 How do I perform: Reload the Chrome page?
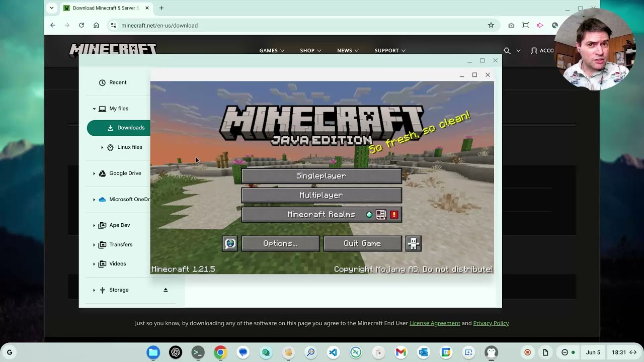click(82, 25)
